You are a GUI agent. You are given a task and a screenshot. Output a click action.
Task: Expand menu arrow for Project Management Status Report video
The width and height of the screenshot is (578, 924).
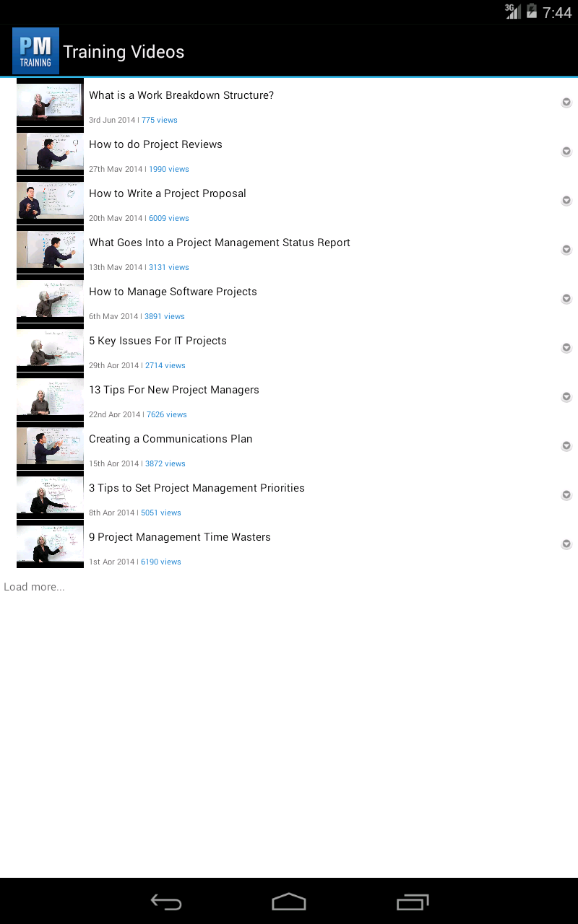[x=566, y=250]
